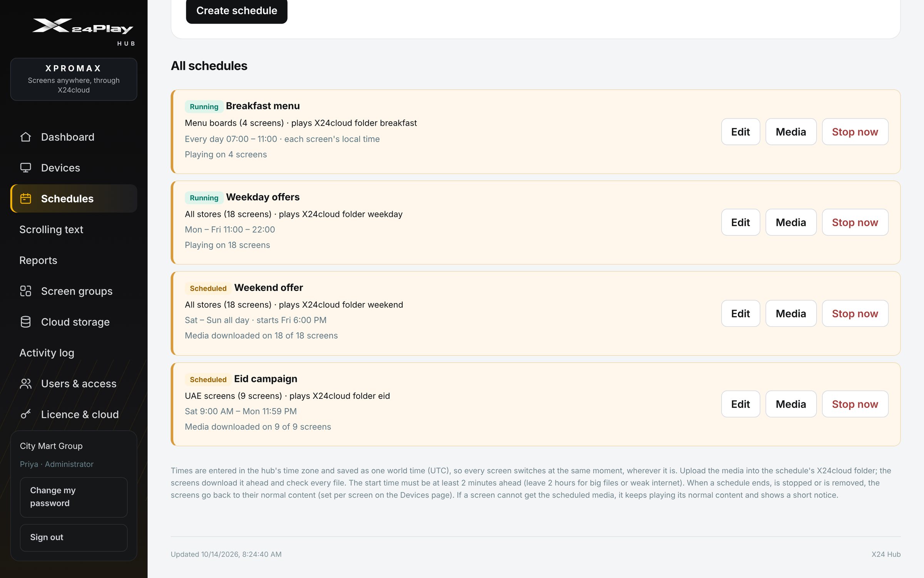Sign out of the hub
The height and width of the screenshot is (578, 924).
click(x=74, y=538)
